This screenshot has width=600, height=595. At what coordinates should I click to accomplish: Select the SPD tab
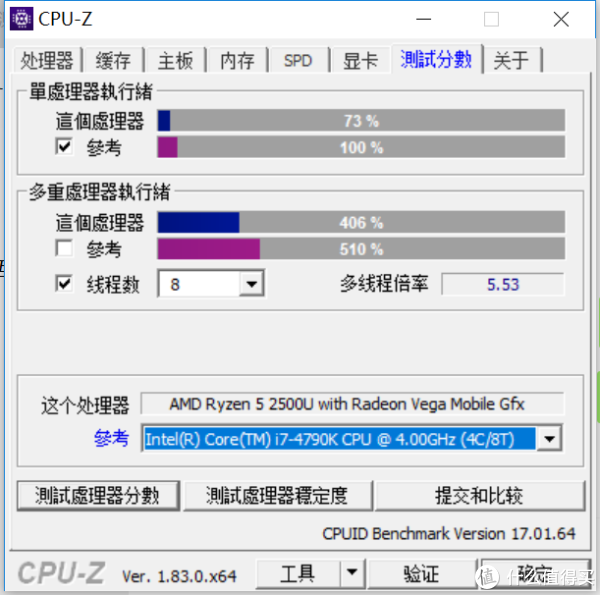[298, 60]
